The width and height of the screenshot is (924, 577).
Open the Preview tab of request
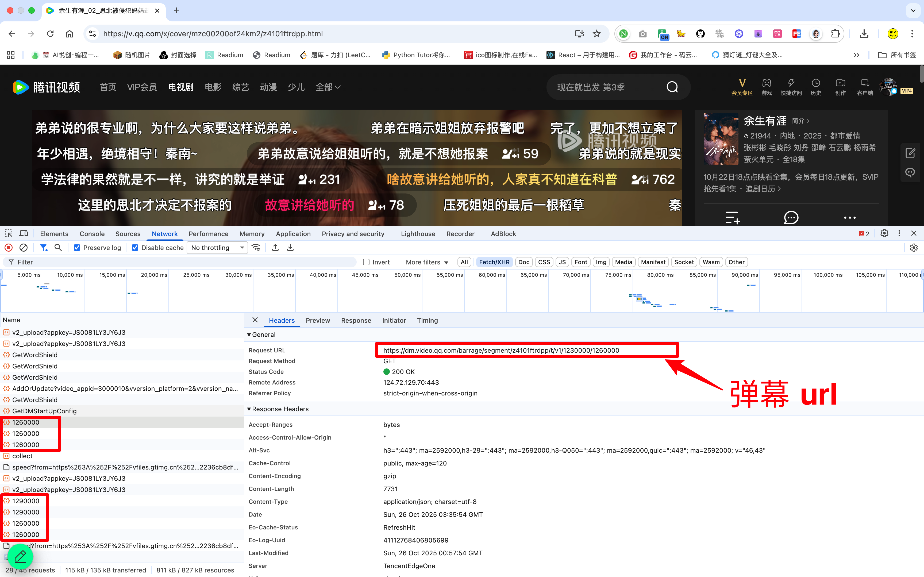click(x=318, y=321)
